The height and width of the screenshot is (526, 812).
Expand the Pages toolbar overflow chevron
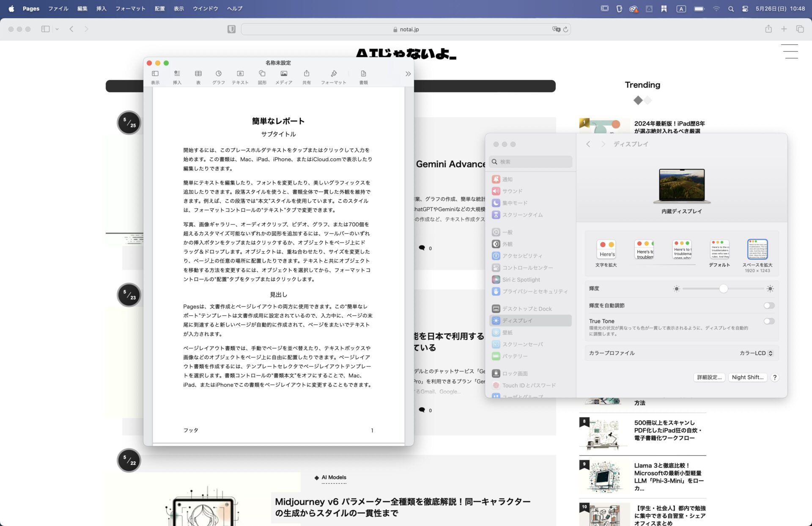click(408, 74)
